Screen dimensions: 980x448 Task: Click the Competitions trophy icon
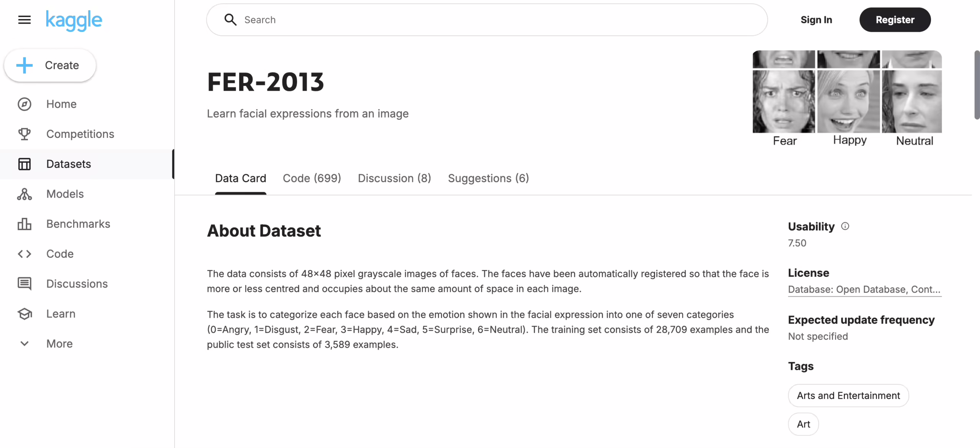(24, 134)
